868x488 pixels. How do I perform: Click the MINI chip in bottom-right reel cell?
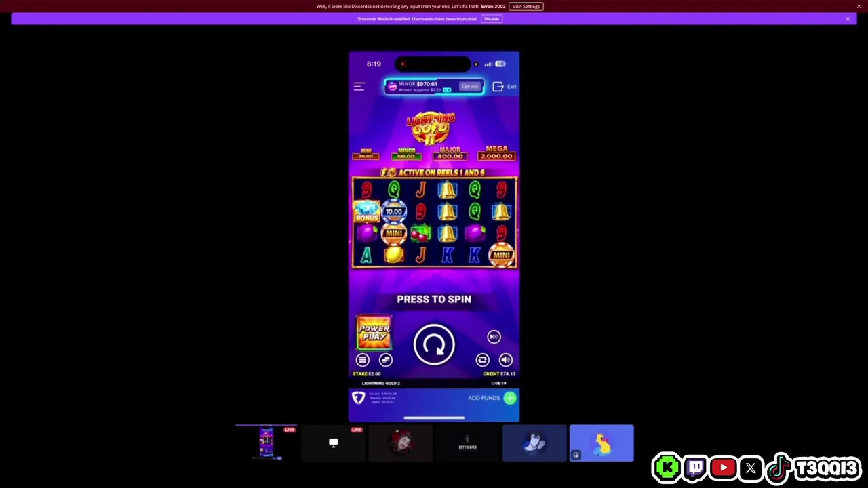coord(501,255)
